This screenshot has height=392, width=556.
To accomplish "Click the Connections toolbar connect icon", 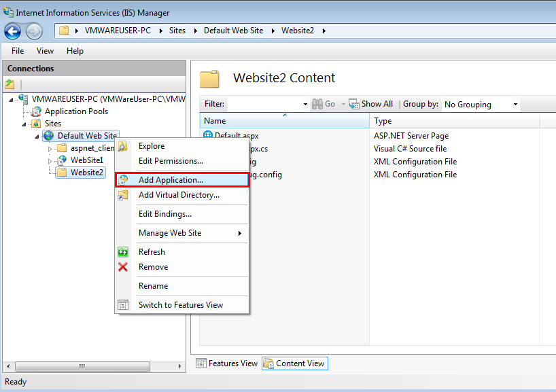I will pyautogui.click(x=10, y=84).
